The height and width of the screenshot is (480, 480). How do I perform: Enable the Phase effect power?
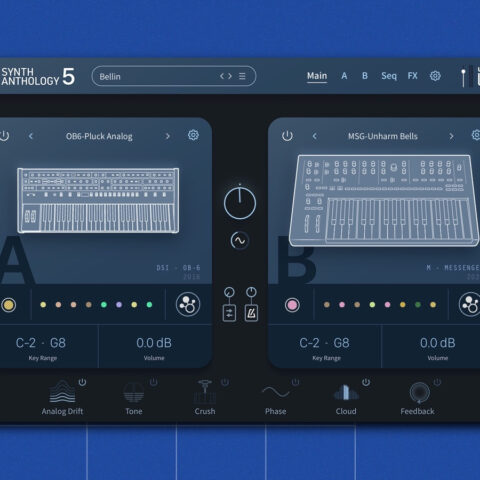pyautogui.click(x=295, y=382)
